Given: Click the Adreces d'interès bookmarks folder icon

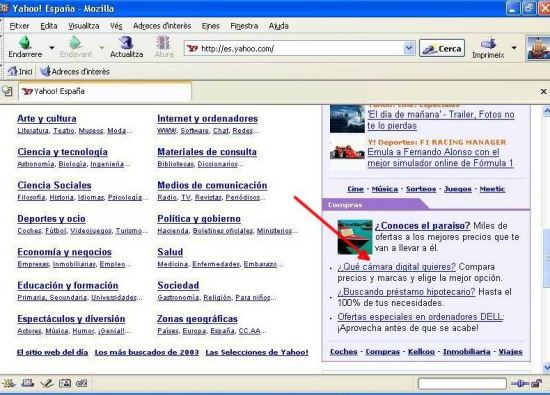Looking at the screenshot, I should pyautogui.click(x=45, y=71).
